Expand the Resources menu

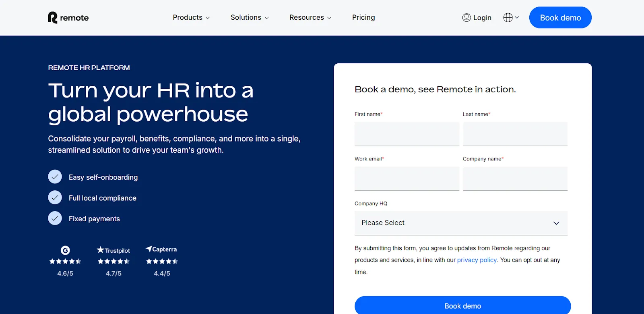pyautogui.click(x=310, y=17)
